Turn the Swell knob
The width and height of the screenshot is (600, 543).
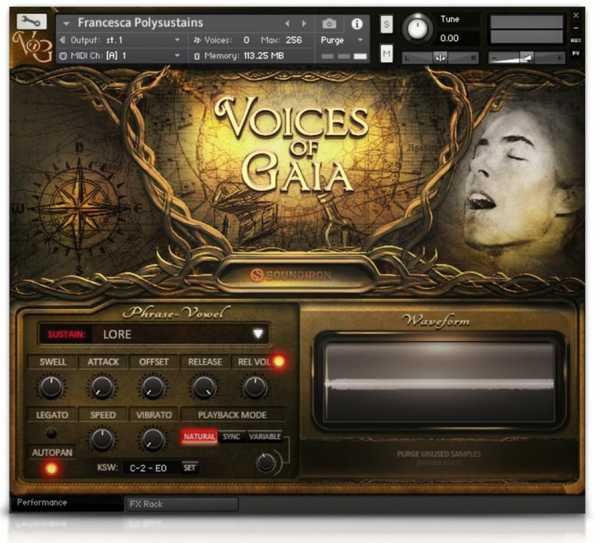pyautogui.click(x=51, y=387)
